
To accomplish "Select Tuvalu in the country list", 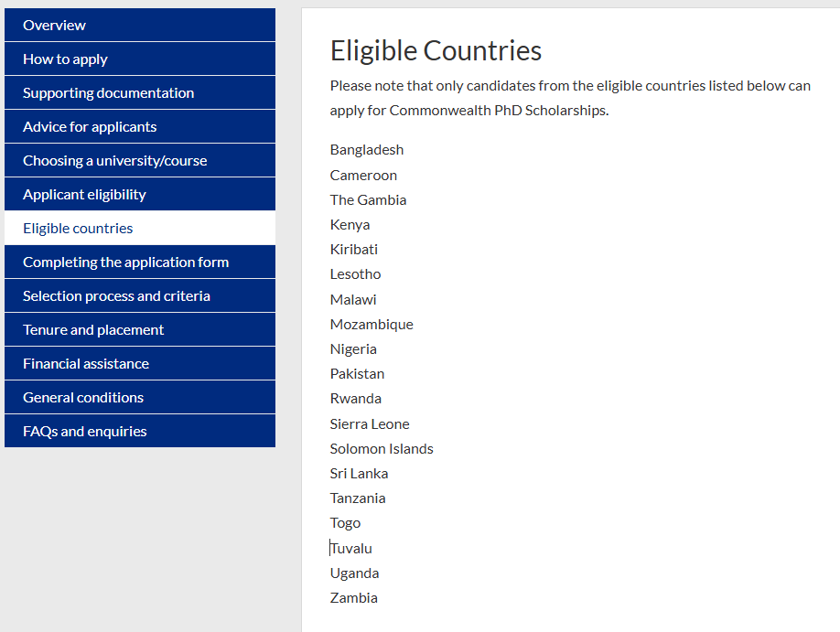I will [x=351, y=547].
